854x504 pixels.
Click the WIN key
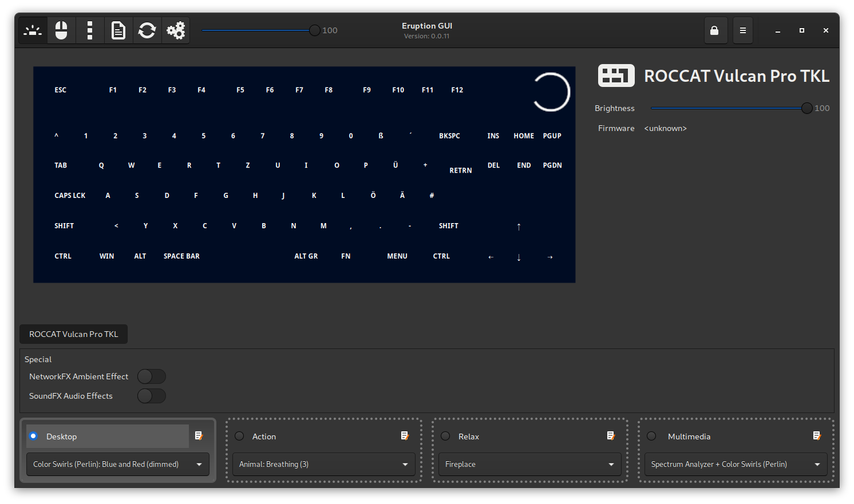tap(106, 256)
